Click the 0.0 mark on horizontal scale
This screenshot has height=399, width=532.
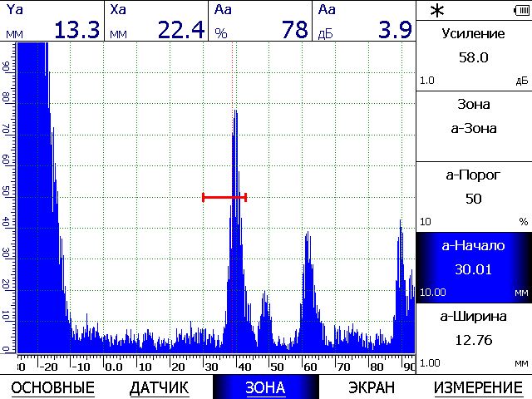115,367
